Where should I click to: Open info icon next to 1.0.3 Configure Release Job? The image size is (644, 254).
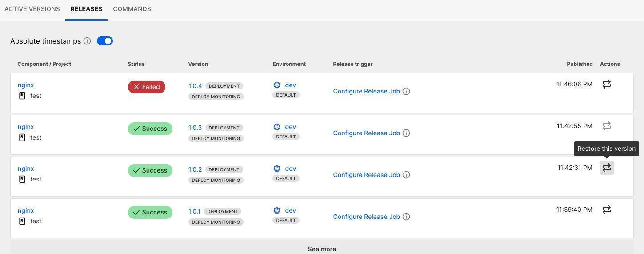click(406, 133)
